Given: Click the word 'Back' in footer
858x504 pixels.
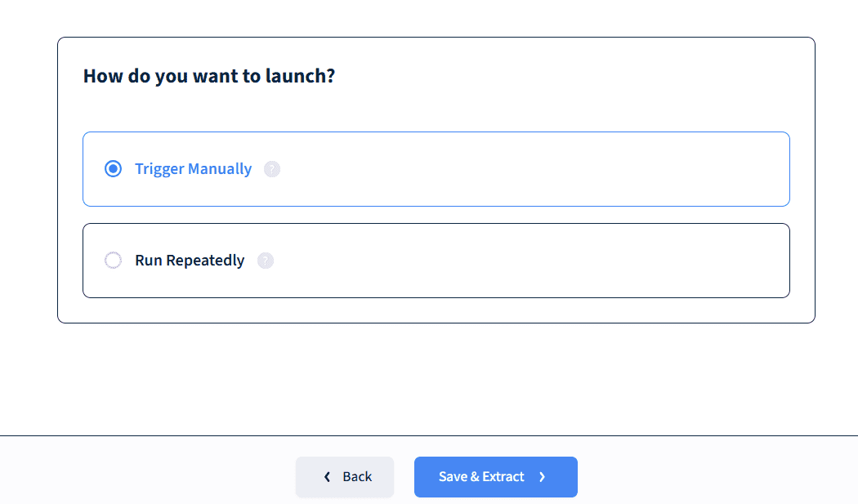Looking at the screenshot, I should coord(357,477).
